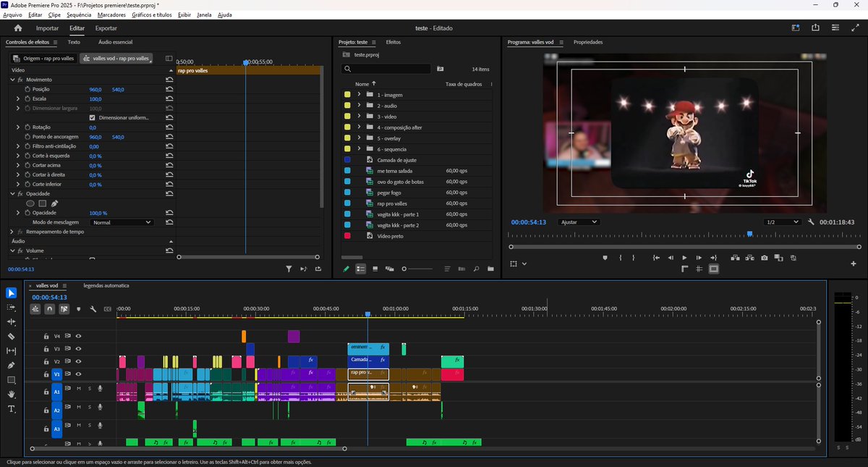
Task: Hide track V2 with eye icon
Action: pos(78,361)
